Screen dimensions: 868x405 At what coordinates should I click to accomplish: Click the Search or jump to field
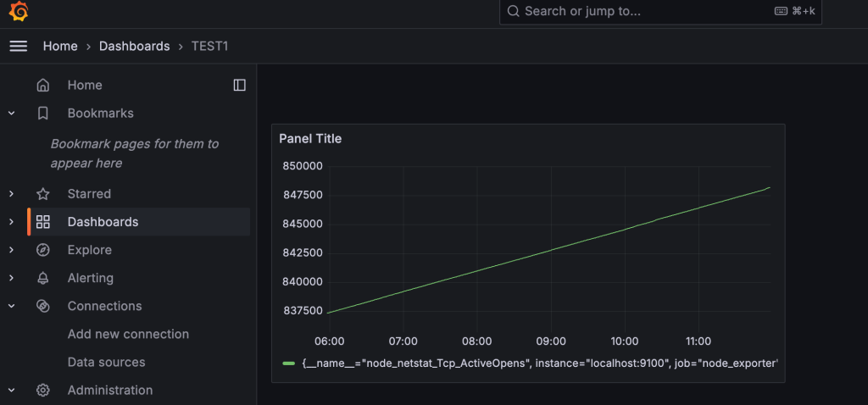[660, 12]
